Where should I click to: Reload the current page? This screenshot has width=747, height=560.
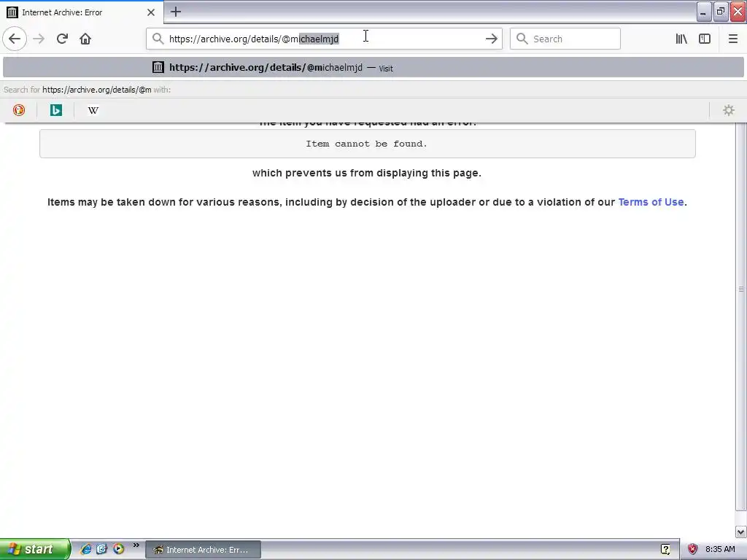[62, 39]
